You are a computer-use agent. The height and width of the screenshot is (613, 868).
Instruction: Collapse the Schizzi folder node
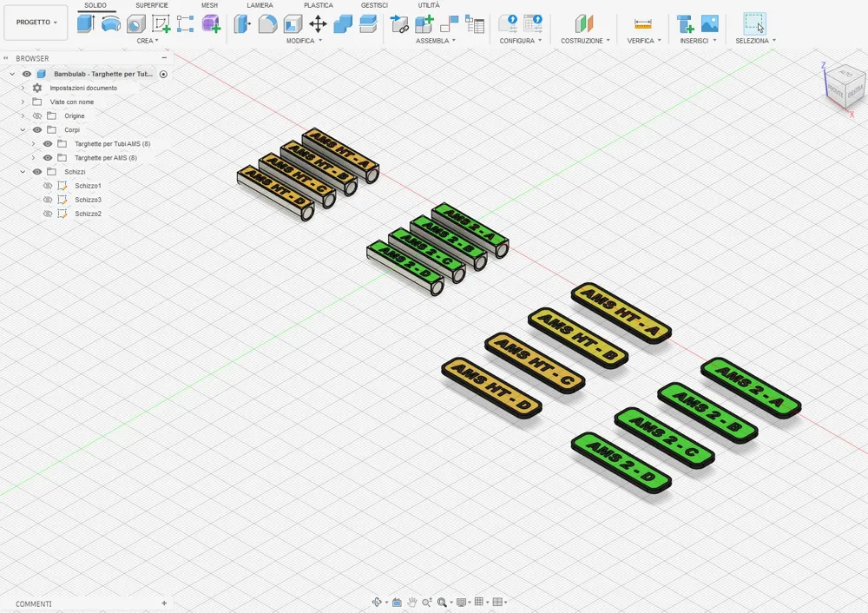pos(23,172)
